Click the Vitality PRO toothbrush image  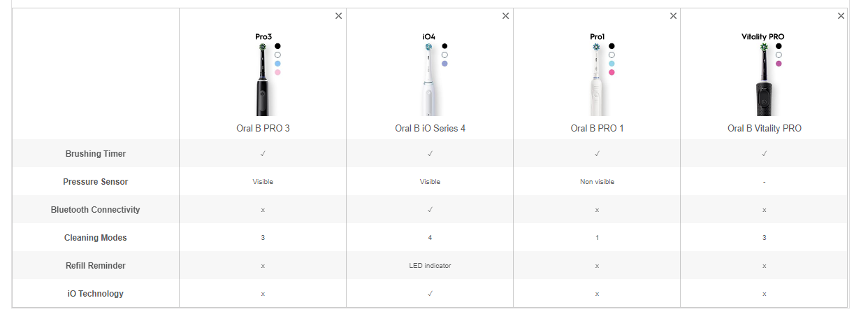click(x=763, y=80)
